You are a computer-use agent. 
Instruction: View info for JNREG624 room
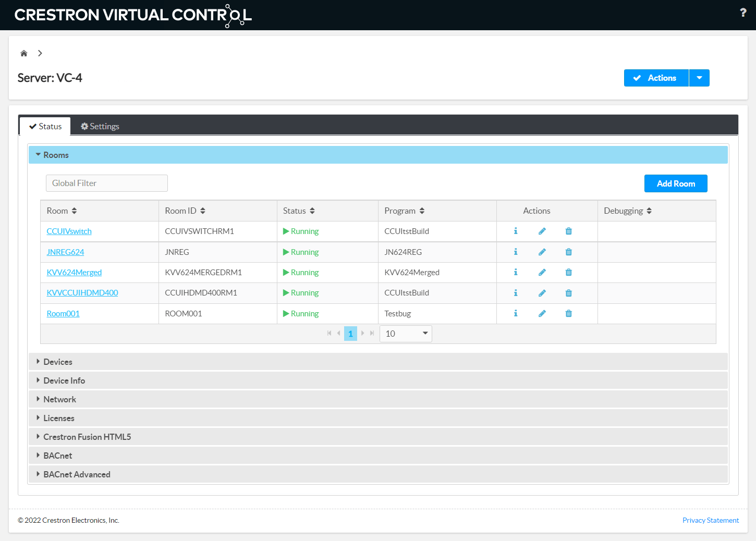516,252
